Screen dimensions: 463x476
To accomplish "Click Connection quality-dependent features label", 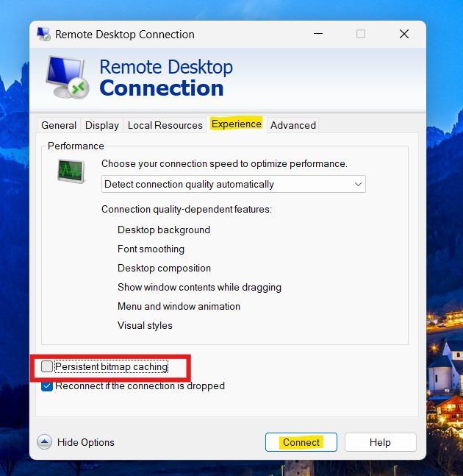I will (187, 209).
